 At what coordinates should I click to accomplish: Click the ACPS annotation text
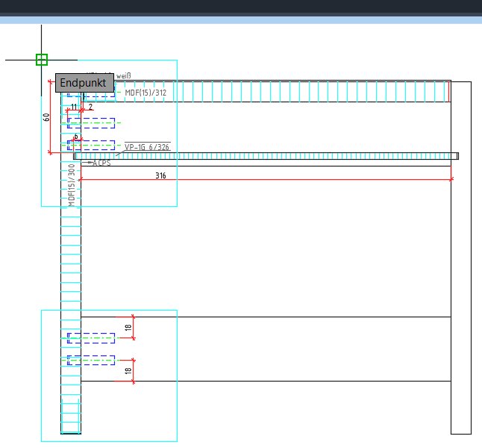coord(101,163)
